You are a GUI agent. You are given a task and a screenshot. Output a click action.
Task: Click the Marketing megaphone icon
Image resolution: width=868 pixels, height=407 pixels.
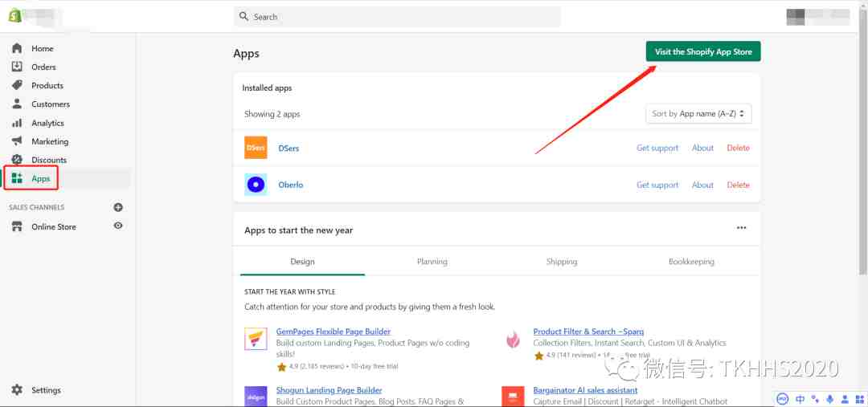tap(17, 141)
